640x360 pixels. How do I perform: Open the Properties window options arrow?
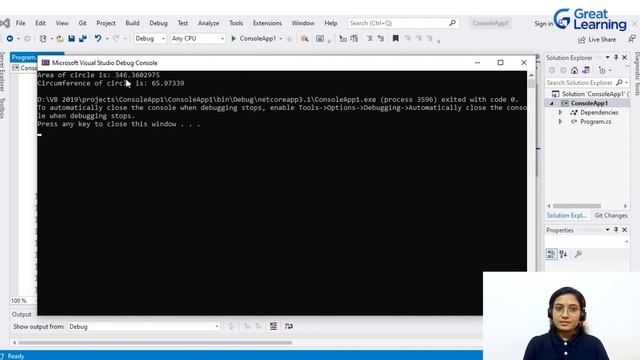(607, 230)
